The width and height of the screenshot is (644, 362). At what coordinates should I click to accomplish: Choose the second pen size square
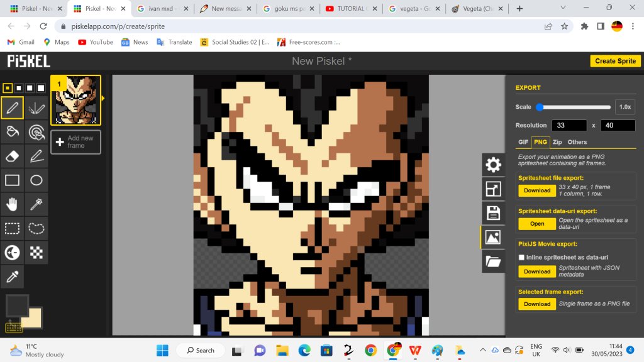pos(18,88)
